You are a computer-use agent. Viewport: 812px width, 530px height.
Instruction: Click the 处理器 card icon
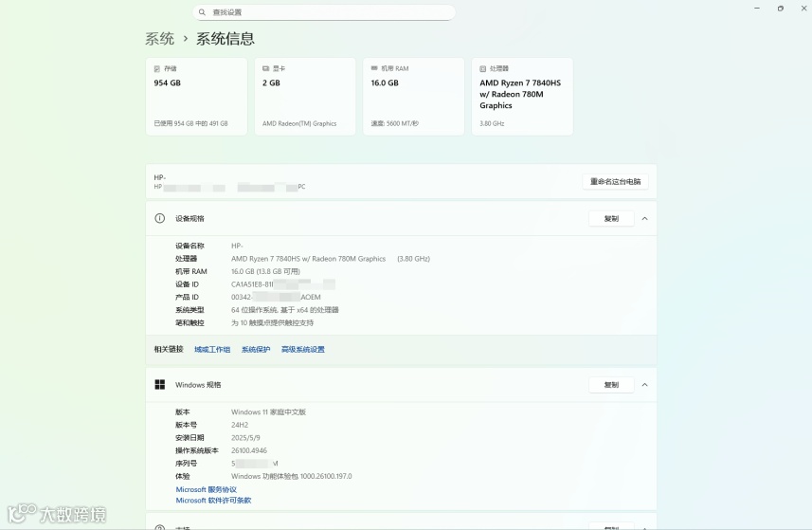[x=482, y=68]
